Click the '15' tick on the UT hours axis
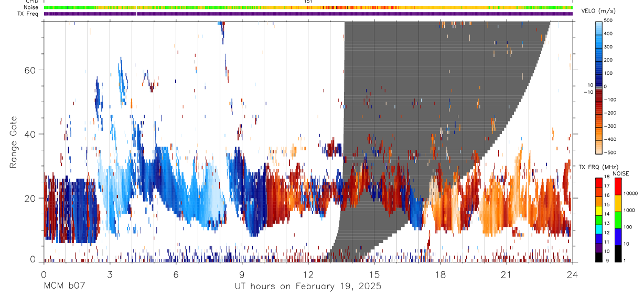Screen dimensions: 644x297 [x=374, y=274]
